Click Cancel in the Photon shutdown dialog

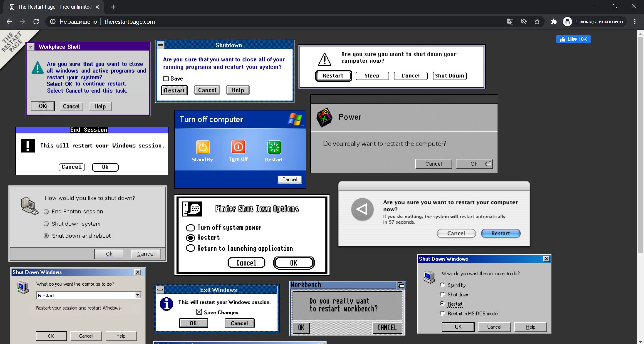[x=146, y=254]
